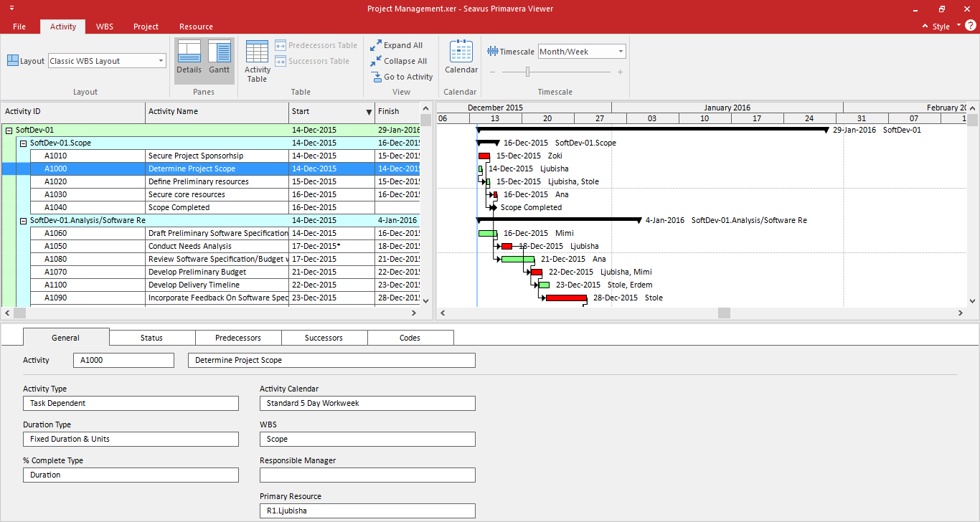Open the Calendar dialog
The width and height of the screenshot is (980, 522).
pyautogui.click(x=461, y=57)
